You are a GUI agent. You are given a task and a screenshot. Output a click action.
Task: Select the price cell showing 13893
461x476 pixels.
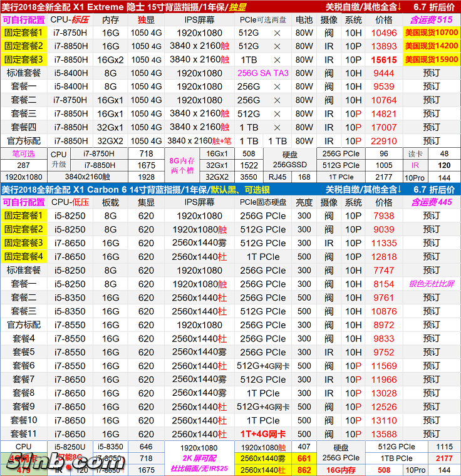coord(384,46)
